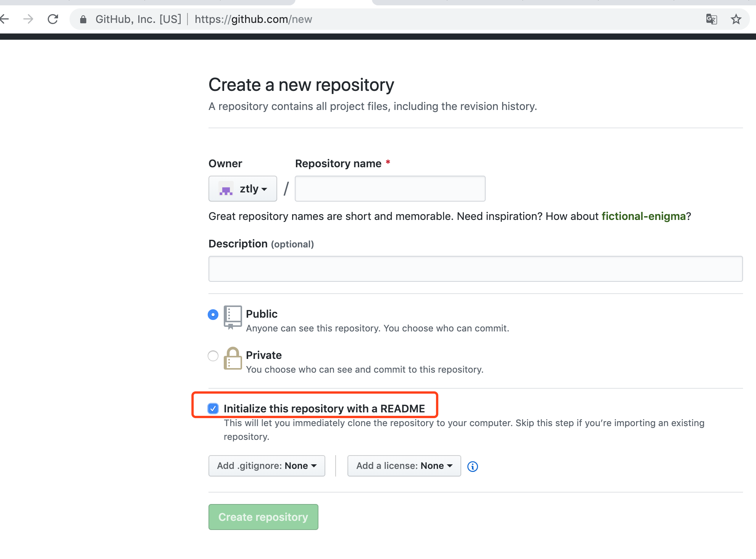The height and width of the screenshot is (559, 756).
Task: Click the Private lock icon
Action: [x=233, y=358]
